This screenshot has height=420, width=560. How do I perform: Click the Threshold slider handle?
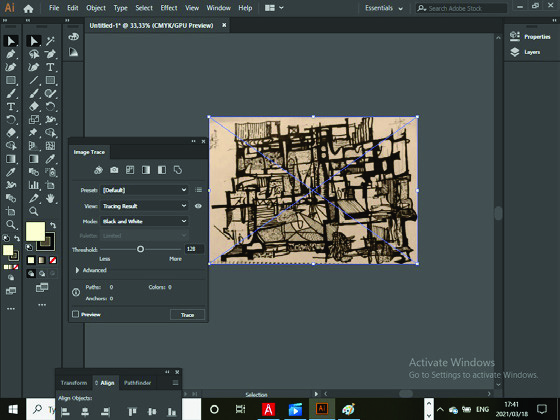pyautogui.click(x=140, y=249)
